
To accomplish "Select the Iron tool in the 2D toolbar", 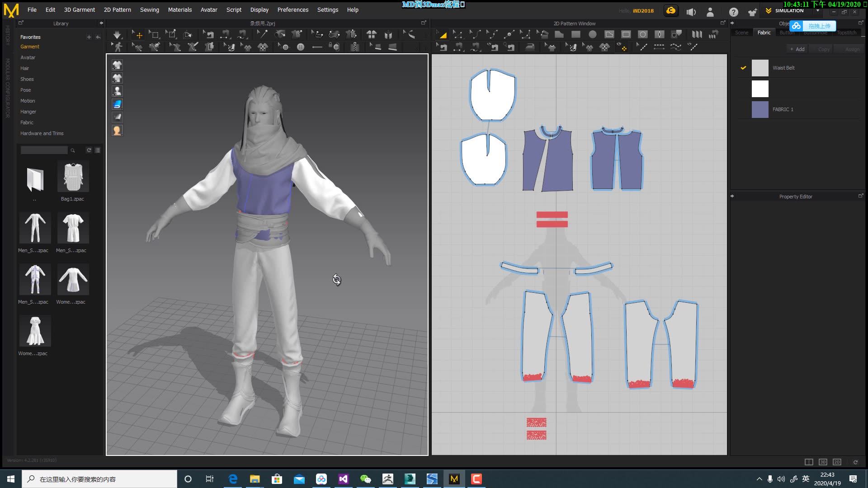I will pyautogui.click(x=529, y=47).
